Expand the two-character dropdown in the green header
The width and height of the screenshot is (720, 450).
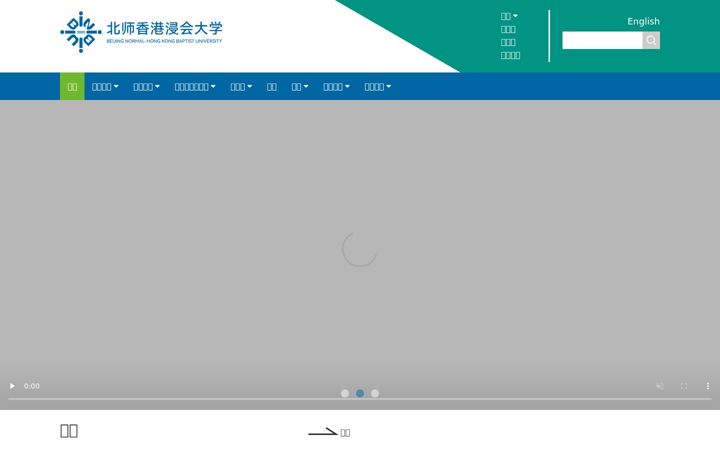509,16
